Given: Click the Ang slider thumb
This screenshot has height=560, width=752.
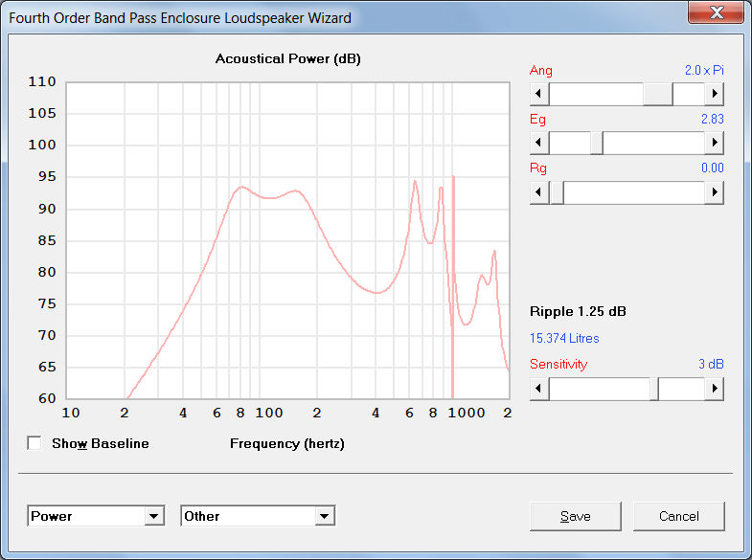Looking at the screenshot, I should tap(658, 94).
